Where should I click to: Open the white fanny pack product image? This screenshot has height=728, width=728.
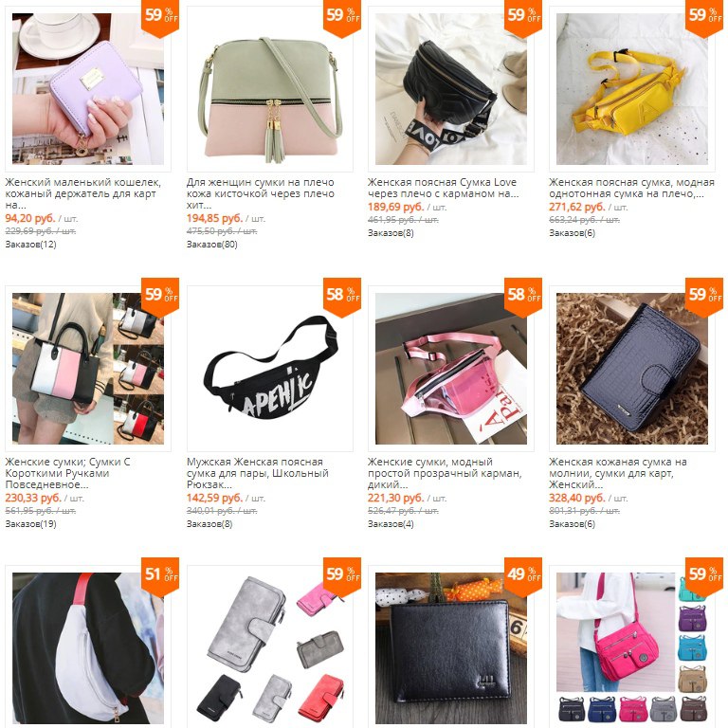tap(88, 648)
